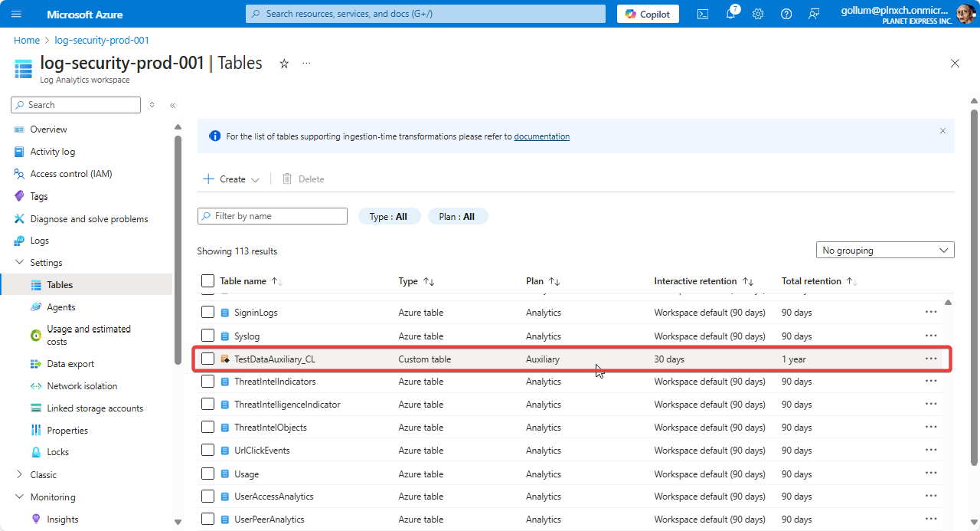Click the Delete button
This screenshot has height=531, width=980.
[x=303, y=179]
